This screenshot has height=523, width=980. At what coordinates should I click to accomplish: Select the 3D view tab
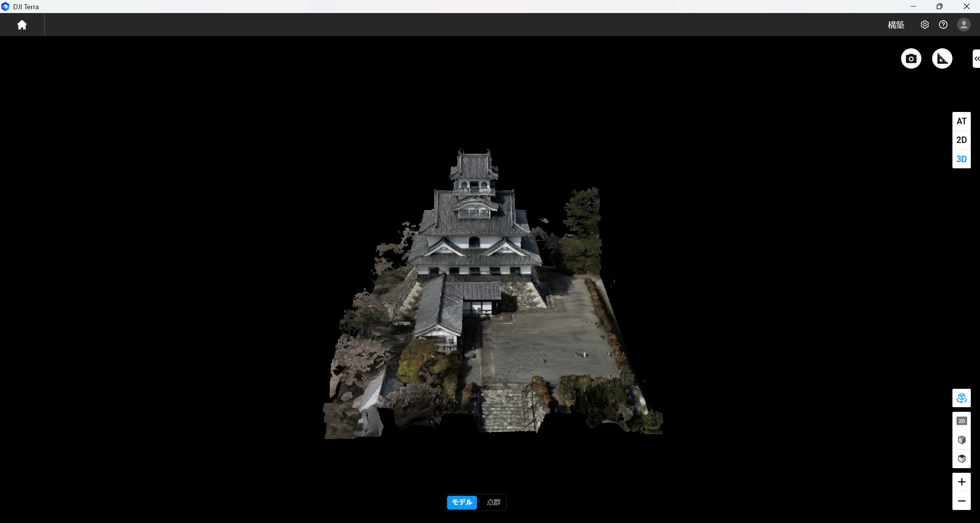961,159
